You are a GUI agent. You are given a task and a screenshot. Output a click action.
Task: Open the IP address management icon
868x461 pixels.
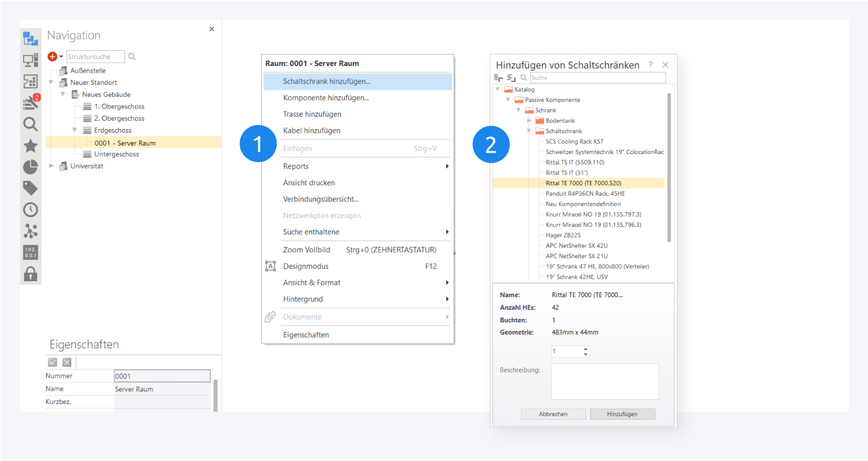30,252
